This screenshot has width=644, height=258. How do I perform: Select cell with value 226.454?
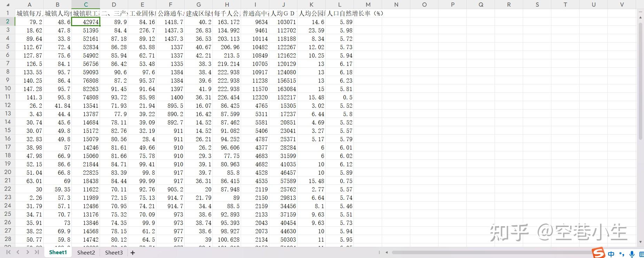click(x=227, y=97)
